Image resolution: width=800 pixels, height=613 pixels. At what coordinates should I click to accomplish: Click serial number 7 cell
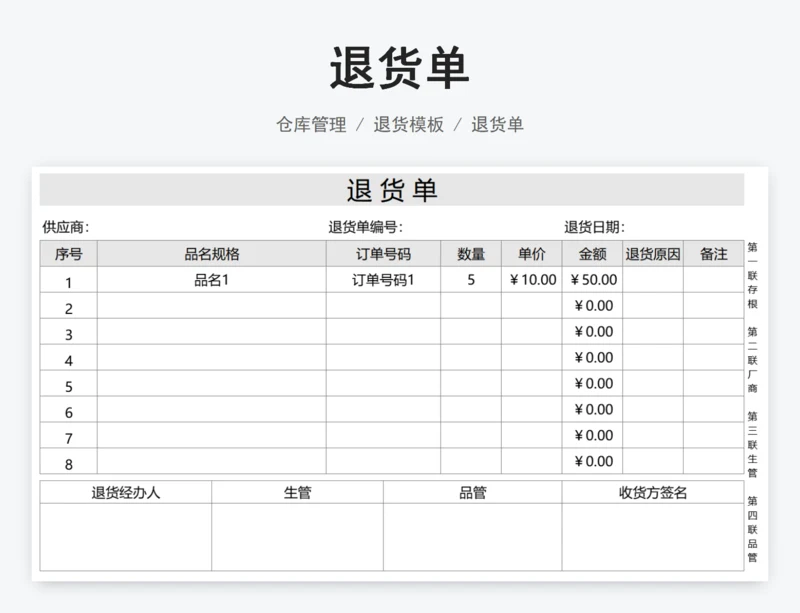(68, 435)
